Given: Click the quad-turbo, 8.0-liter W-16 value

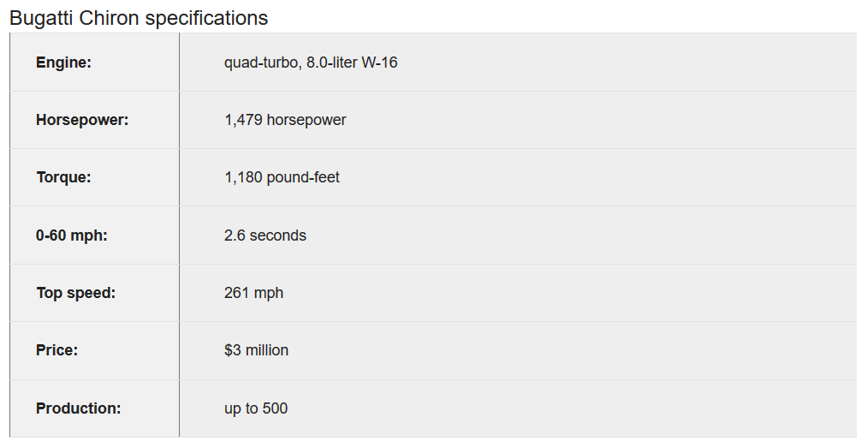Looking at the screenshot, I should 311,63.
